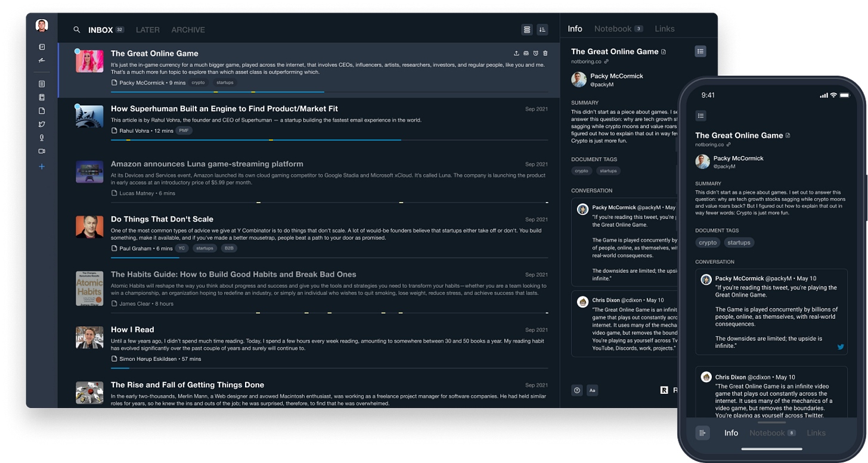Open the video section in left sidebar
The height and width of the screenshot is (463, 868).
pyautogui.click(x=42, y=151)
